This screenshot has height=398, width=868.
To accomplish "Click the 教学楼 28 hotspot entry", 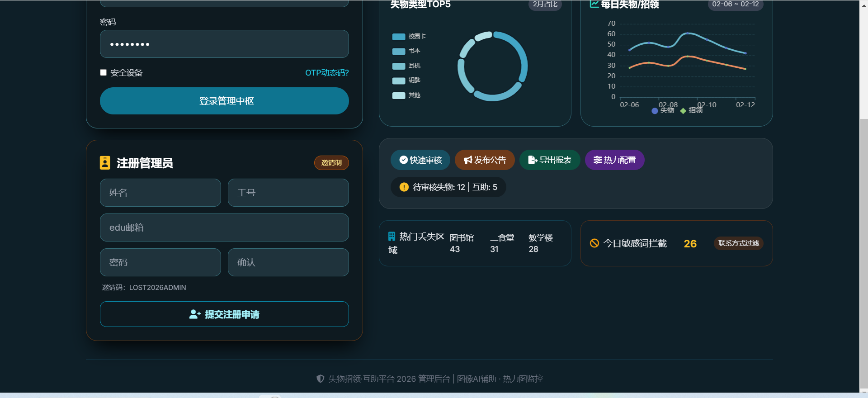I will [541, 243].
